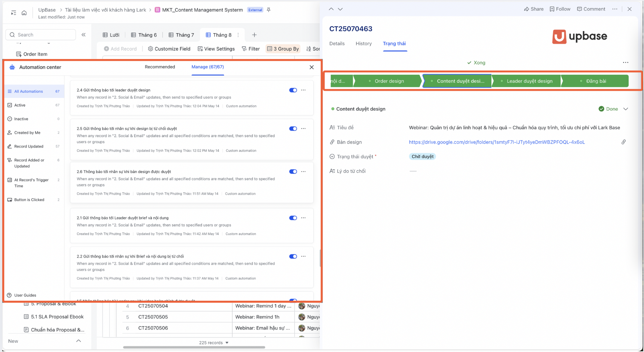Viewport: 644px width, 352px height.
Task: Switch to the Tháng 6 view tab
Action: coord(144,35)
